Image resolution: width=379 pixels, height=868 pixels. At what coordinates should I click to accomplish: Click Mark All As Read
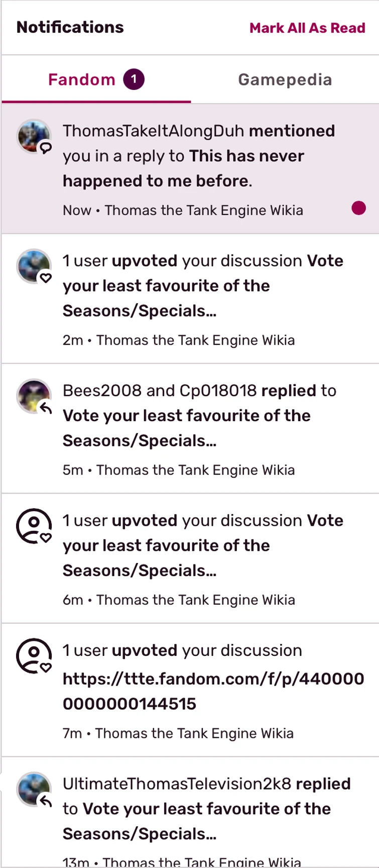[307, 28]
